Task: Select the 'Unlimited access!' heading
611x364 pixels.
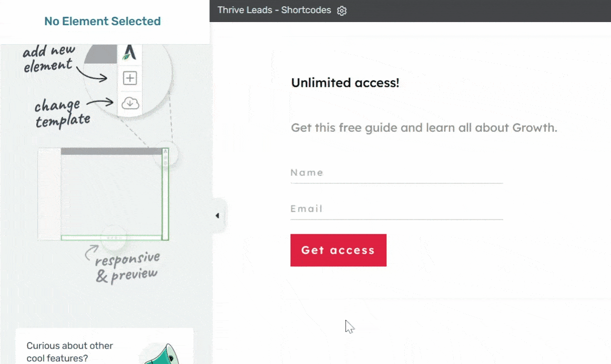Action: [x=345, y=83]
